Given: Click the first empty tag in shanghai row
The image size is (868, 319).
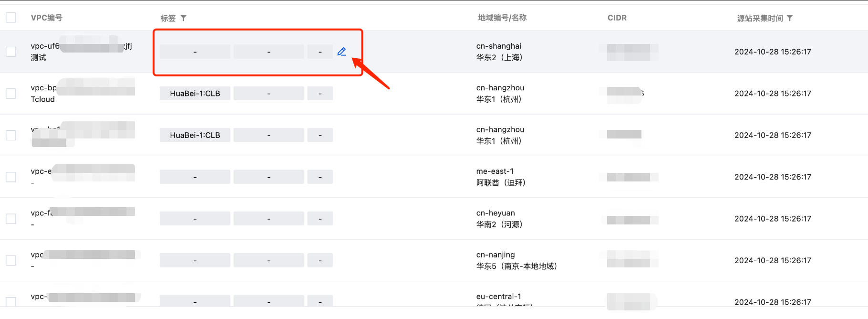Looking at the screenshot, I should tap(195, 52).
